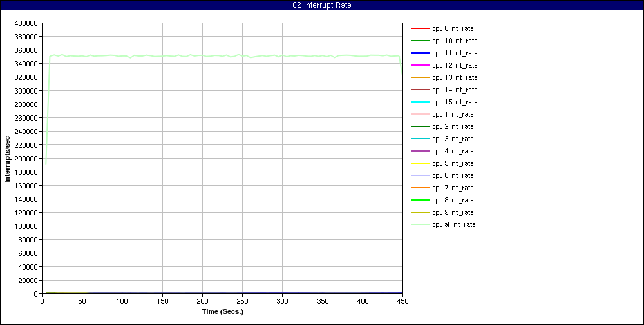Click the 250 x-axis tick label
Viewport: 644px width, 325px height.
242,301
